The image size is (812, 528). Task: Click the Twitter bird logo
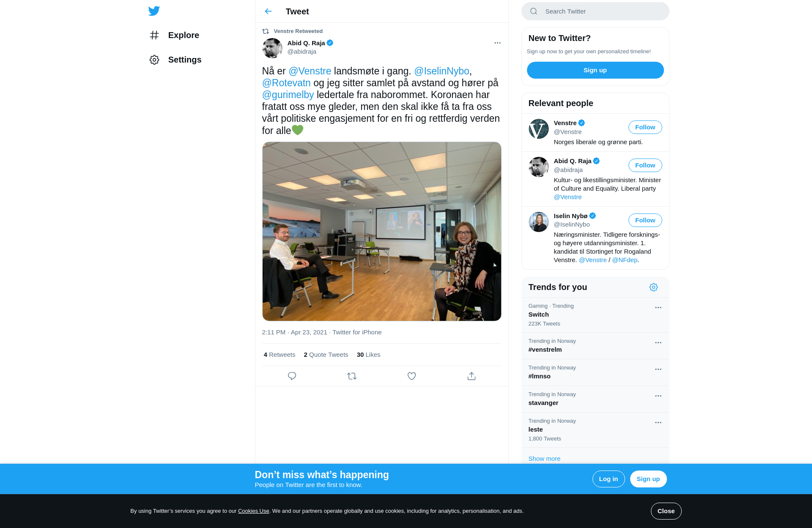[x=154, y=11]
